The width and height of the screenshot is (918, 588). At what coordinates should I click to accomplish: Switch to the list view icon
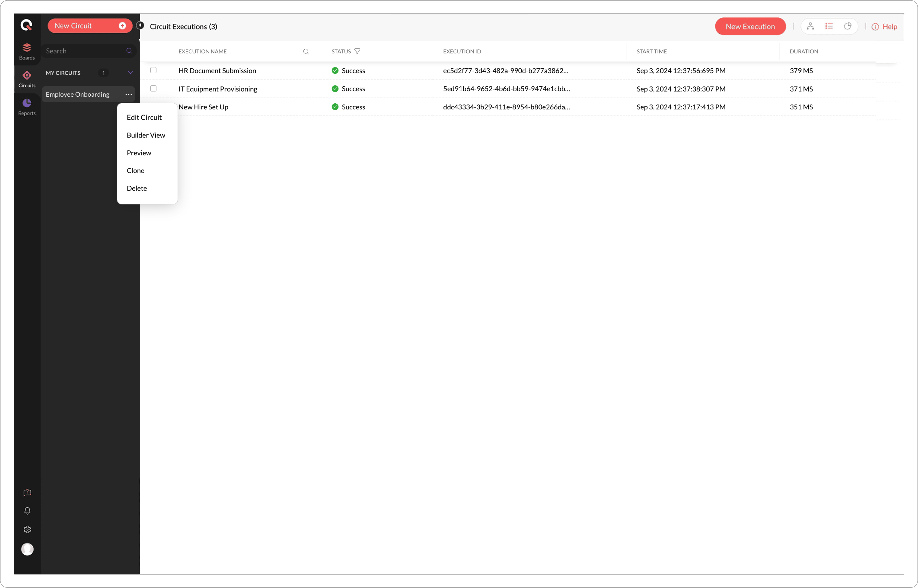click(x=829, y=26)
